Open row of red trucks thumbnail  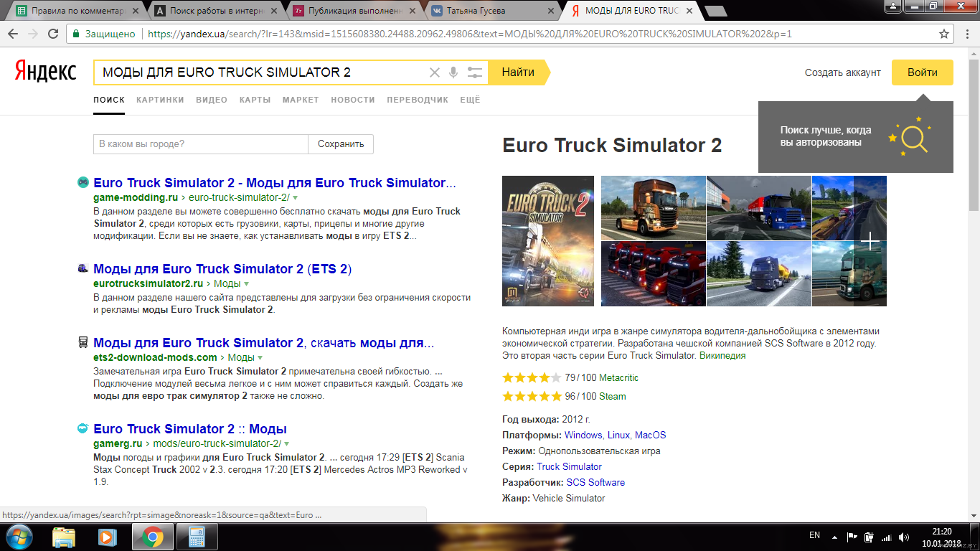tap(653, 274)
